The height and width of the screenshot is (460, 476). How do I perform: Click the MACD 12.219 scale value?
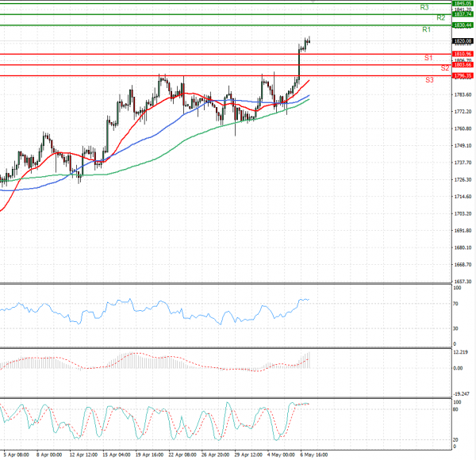tap(460, 352)
